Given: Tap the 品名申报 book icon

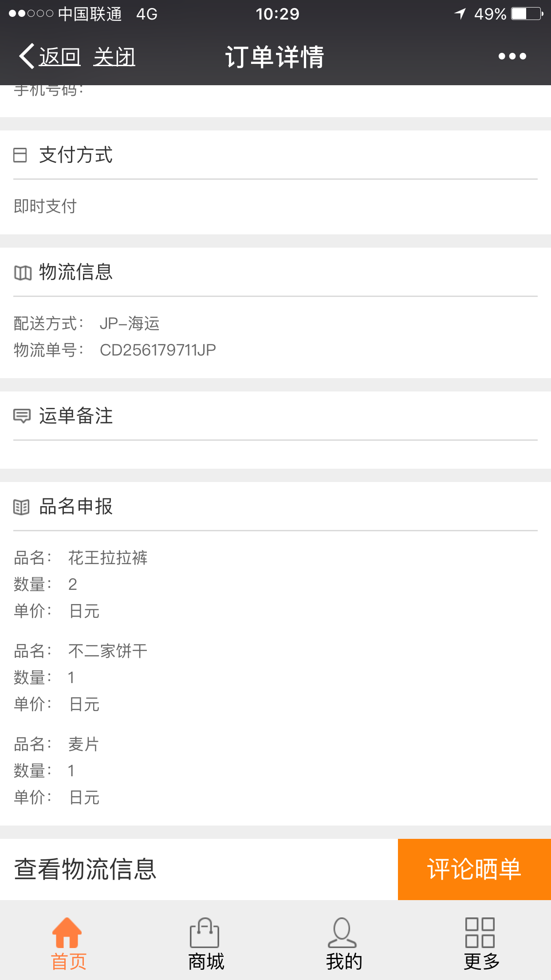Looking at the screenshot, I should click(x=21, y=507).
